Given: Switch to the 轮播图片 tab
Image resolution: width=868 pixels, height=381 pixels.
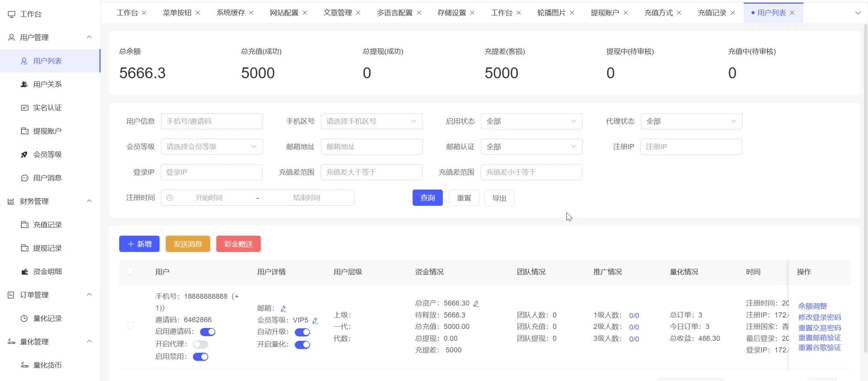Looking at the screenshot, I should [x=551, y=13].
